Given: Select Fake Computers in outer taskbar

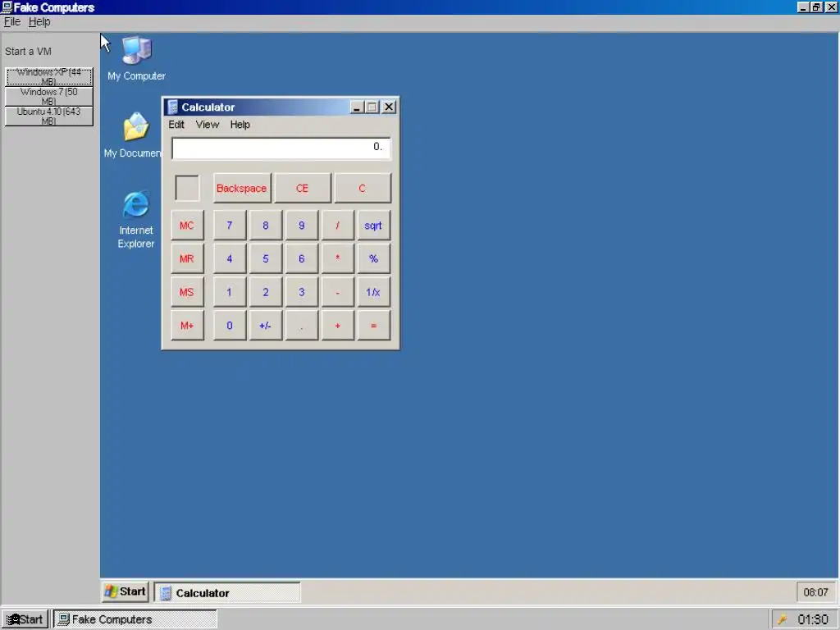Looking at the screenshot, I should pyautogui.click(x=135, y=619).
